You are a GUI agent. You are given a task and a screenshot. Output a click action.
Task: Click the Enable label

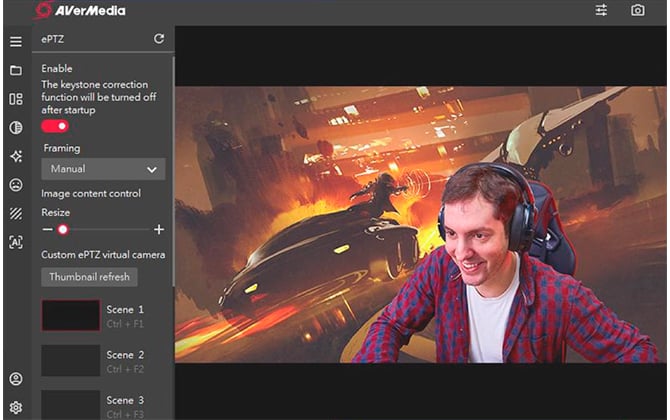(57, 68)
